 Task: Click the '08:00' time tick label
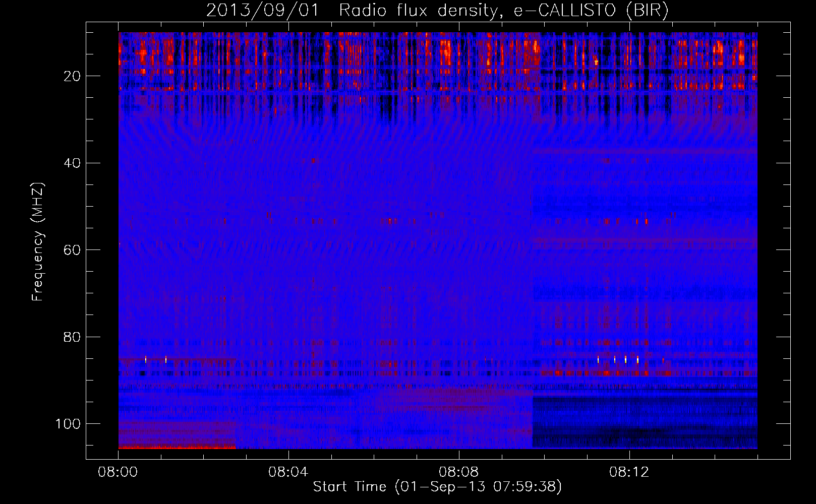pos(118,472)
